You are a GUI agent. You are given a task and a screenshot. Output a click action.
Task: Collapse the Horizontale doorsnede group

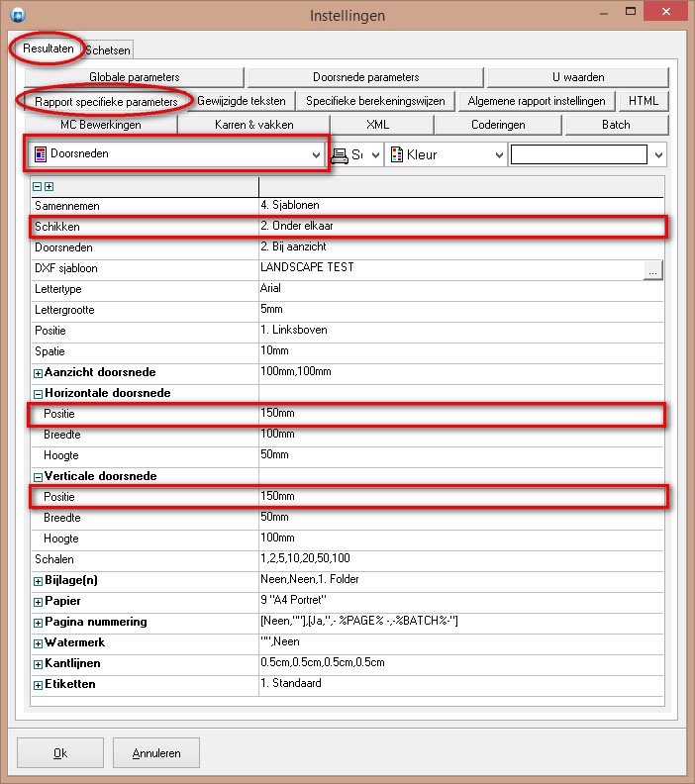[38, 394]
